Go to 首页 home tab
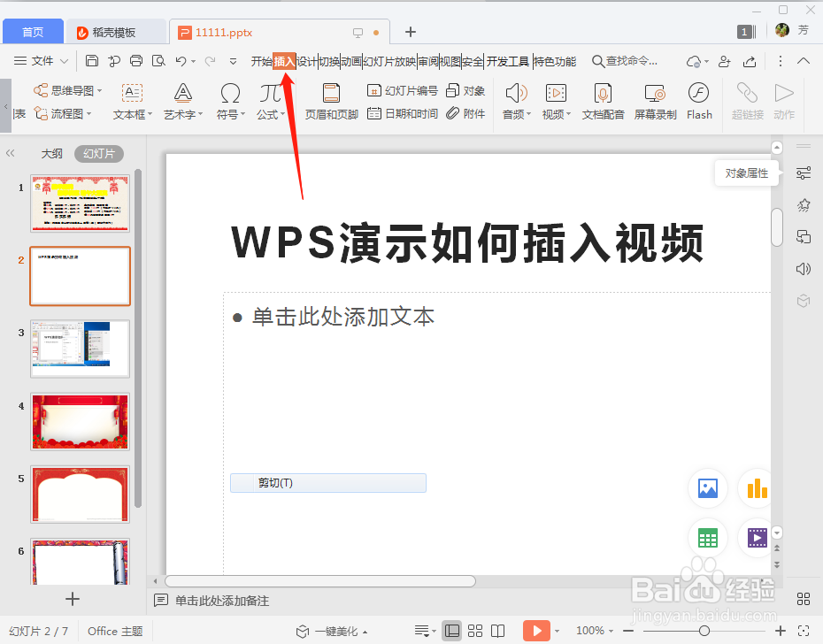823x644 pixels. (x=33, y=32)
